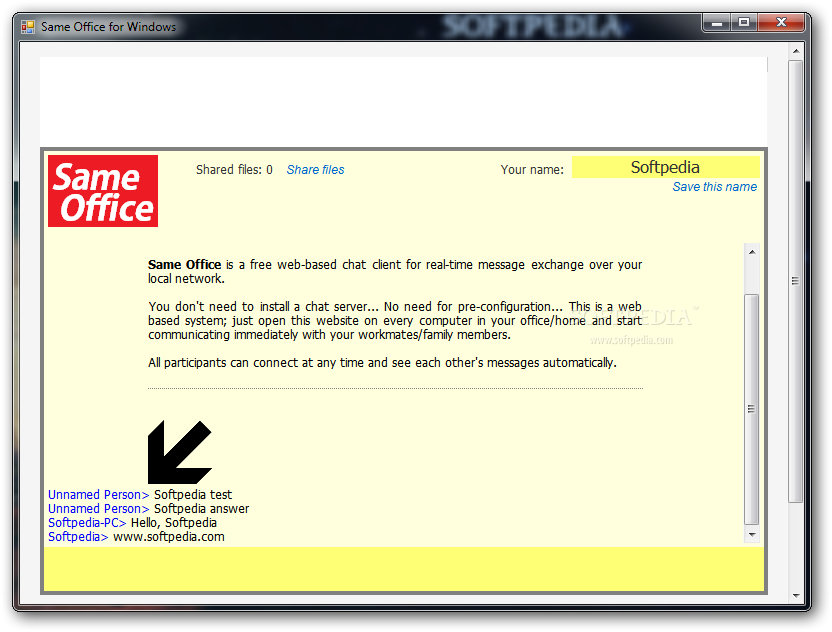Click the outer window scrollbar thumb
Image resolution: width=832 pixels, height=632 pixels.
(x=795, y=281)
